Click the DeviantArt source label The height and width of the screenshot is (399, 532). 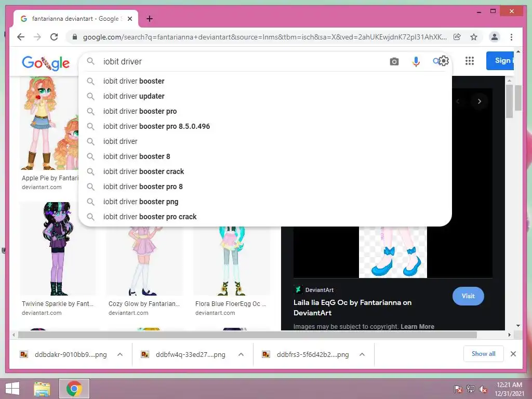coord(319,290)
